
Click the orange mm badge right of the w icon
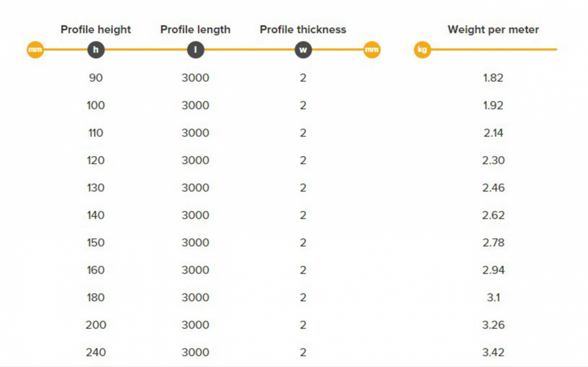pyautogui.click(x=372, y=49)
